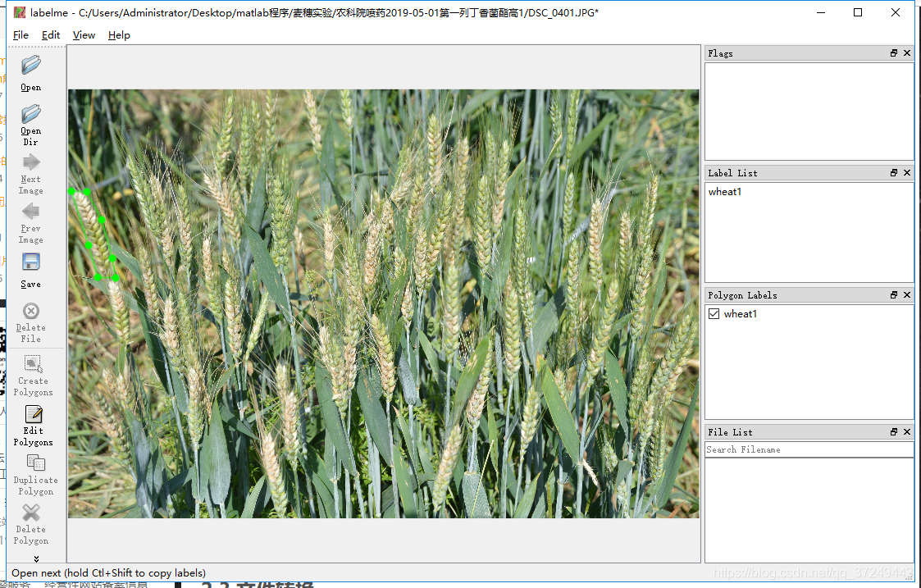Maximize the labelme window
The width and height of the screenshot is (921, 588).
(x=858, y=12)
